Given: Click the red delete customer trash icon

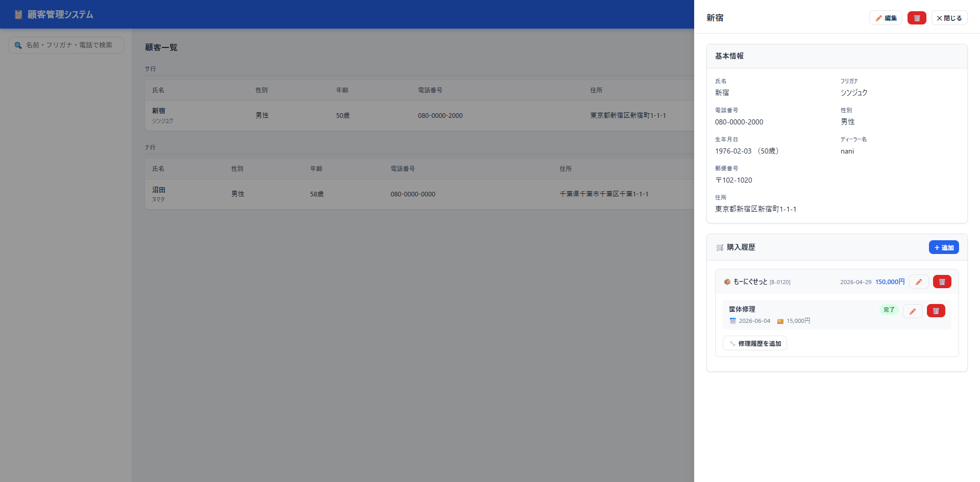Looking at the screenshot, I should click(917, 18).
